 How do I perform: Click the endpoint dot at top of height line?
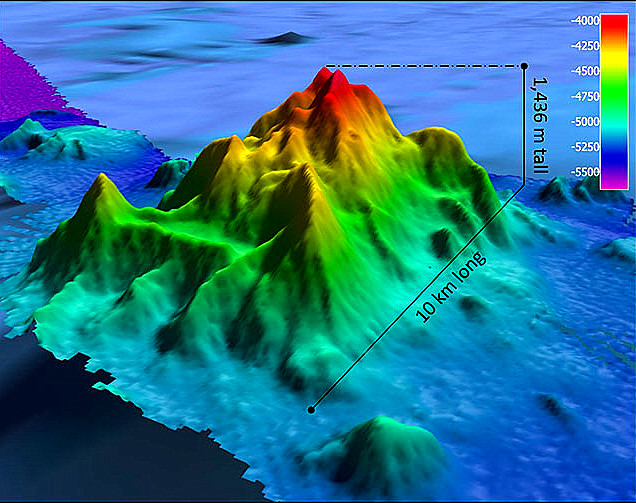524,67
